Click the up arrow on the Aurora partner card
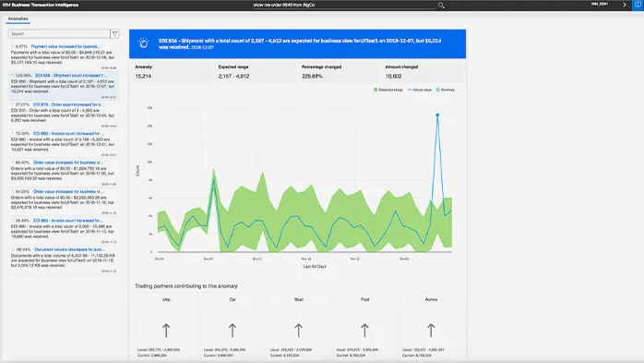 coord(431,330)
